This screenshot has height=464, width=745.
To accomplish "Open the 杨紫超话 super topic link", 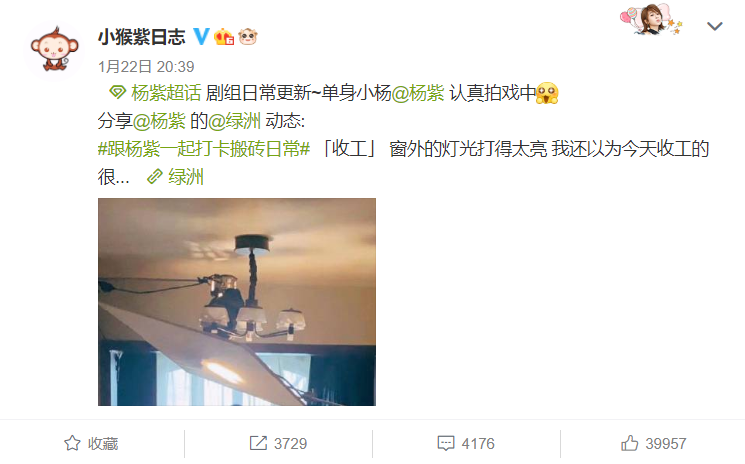I will tap(166, 93).
